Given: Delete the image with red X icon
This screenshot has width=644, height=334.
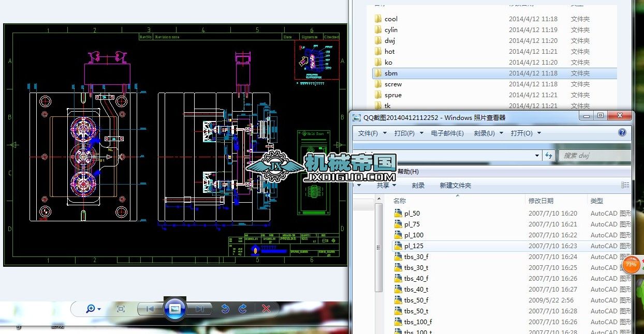Looking at the screenshot, I should pos(266,309).
